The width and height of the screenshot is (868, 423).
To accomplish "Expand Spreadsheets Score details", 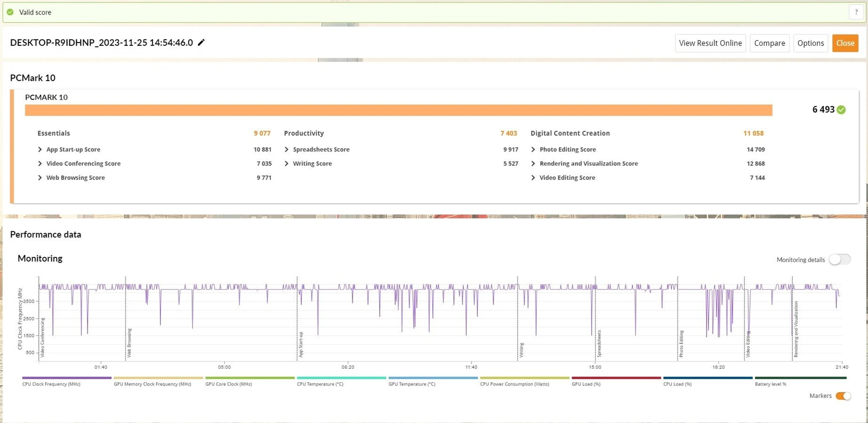I will point(287,149).
